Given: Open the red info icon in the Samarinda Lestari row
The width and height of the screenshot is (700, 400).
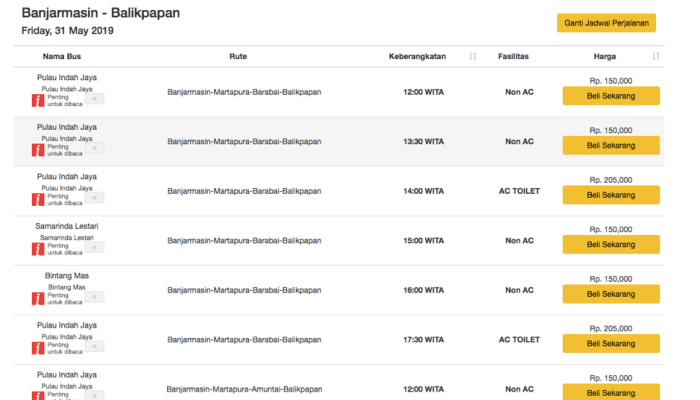Looking at the screenshot, I should pos(38,249).
